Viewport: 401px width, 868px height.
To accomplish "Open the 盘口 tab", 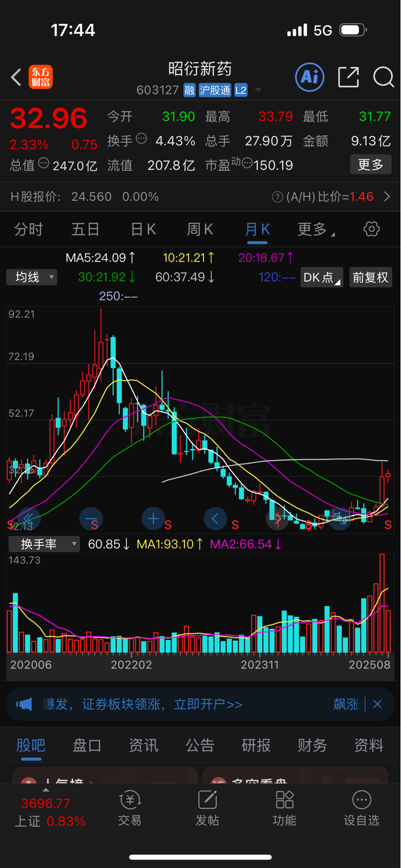I will click(87, 745).
